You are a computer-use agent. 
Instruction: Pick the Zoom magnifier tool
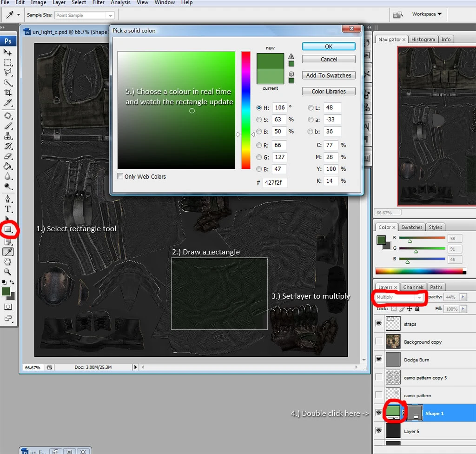8,272
